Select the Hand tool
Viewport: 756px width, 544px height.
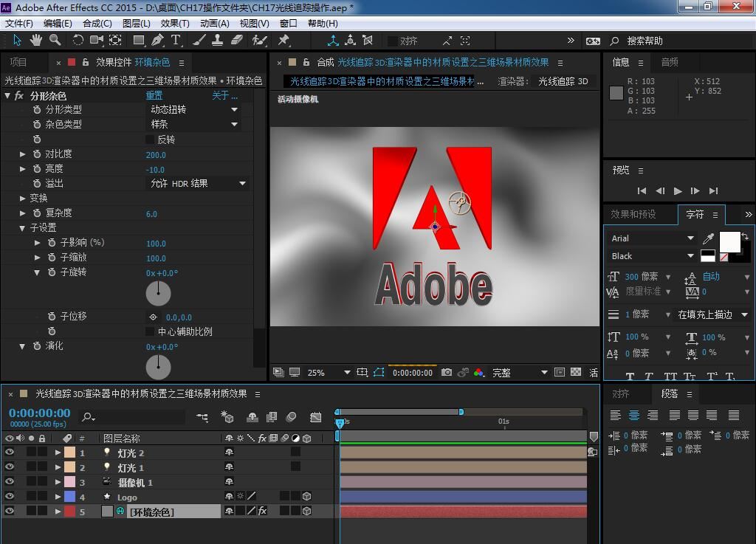click(x=36, y=41)
